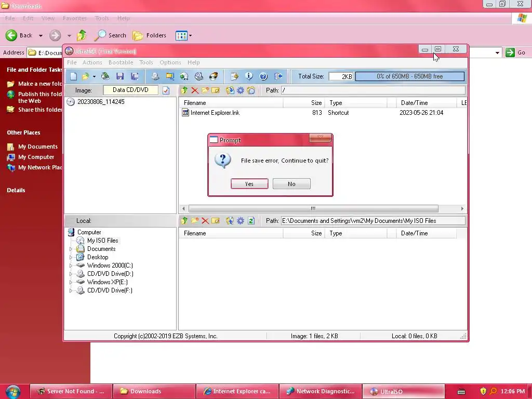532x399 pixels.
Task: Click the Exit door icon in toolbar
Action: point(278,76)
